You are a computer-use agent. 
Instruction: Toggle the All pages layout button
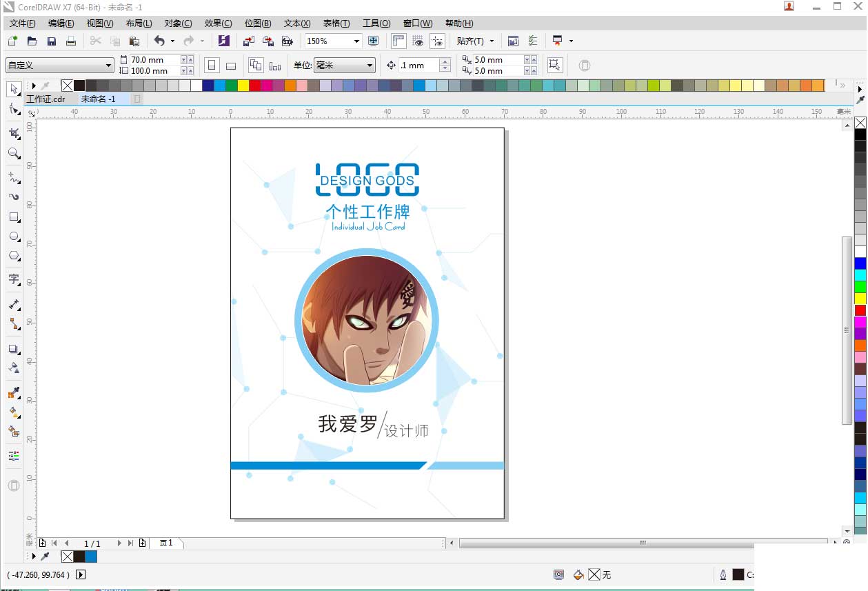256,66
